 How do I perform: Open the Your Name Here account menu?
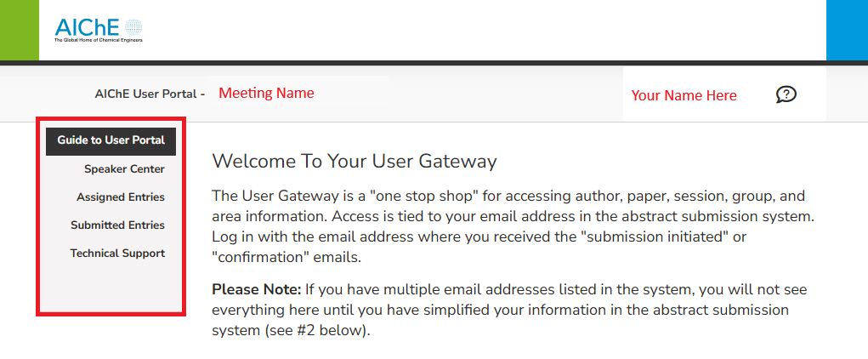coord(684,95)
